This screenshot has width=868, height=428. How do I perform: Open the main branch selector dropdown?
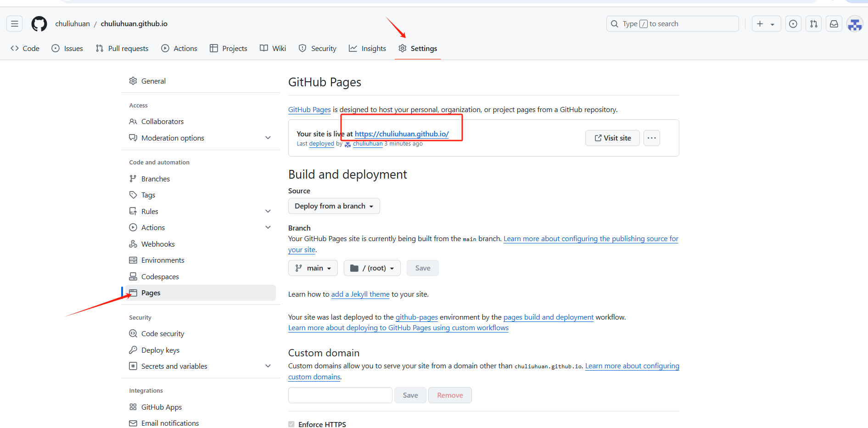pyautogui.click(x=313, y=268)
